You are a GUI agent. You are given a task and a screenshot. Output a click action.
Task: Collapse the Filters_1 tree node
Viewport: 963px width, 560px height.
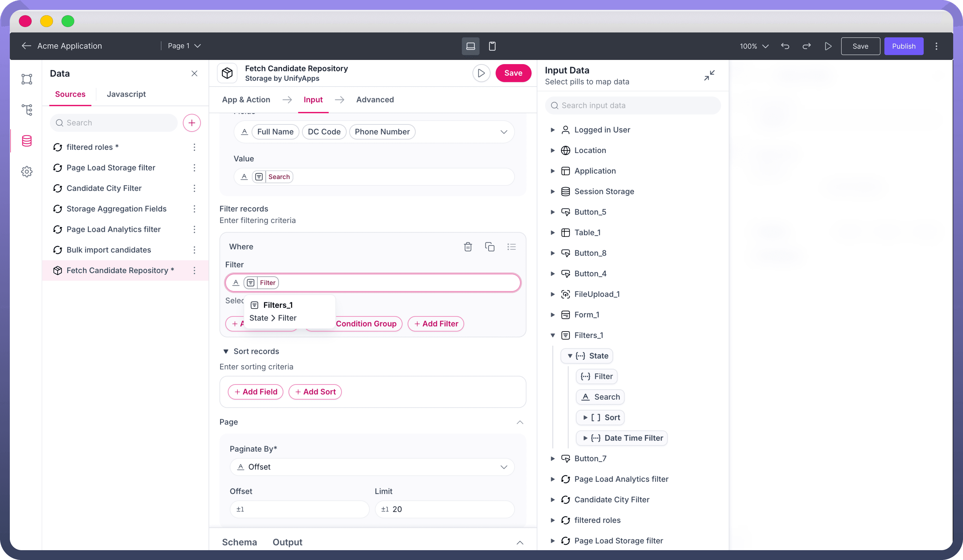[x=552, y=336]
